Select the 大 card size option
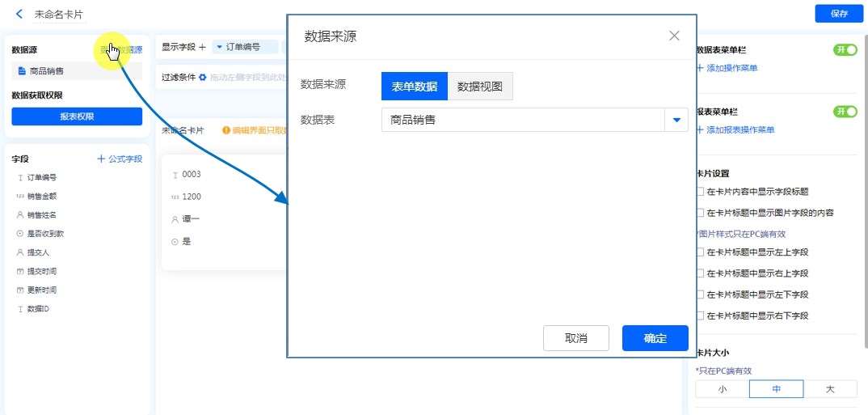This screenshot has height=415, width=868. 829,389
